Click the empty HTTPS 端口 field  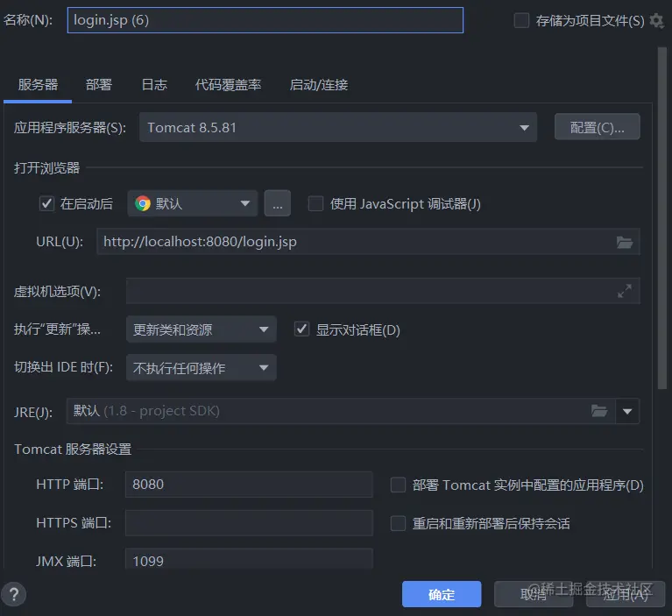249,523
